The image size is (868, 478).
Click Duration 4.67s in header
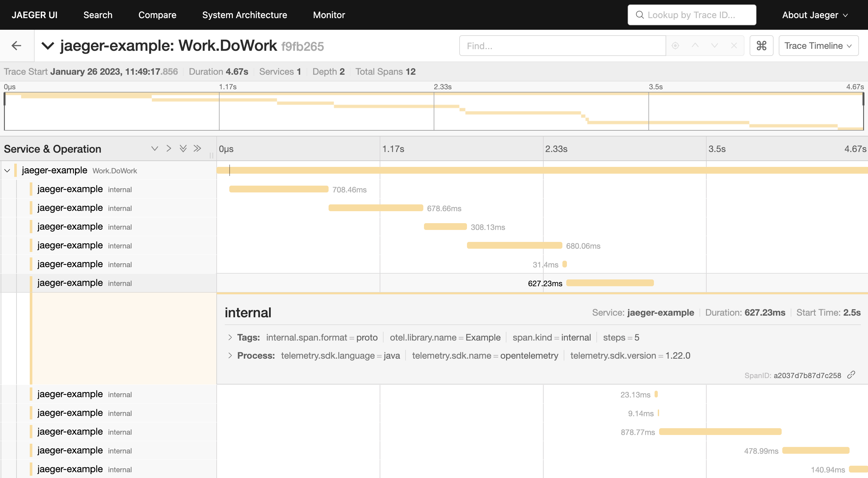pos(218,71)
